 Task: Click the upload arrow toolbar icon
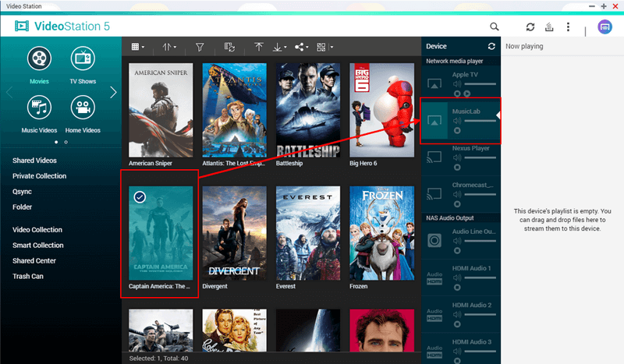click(x=259, y=47)
